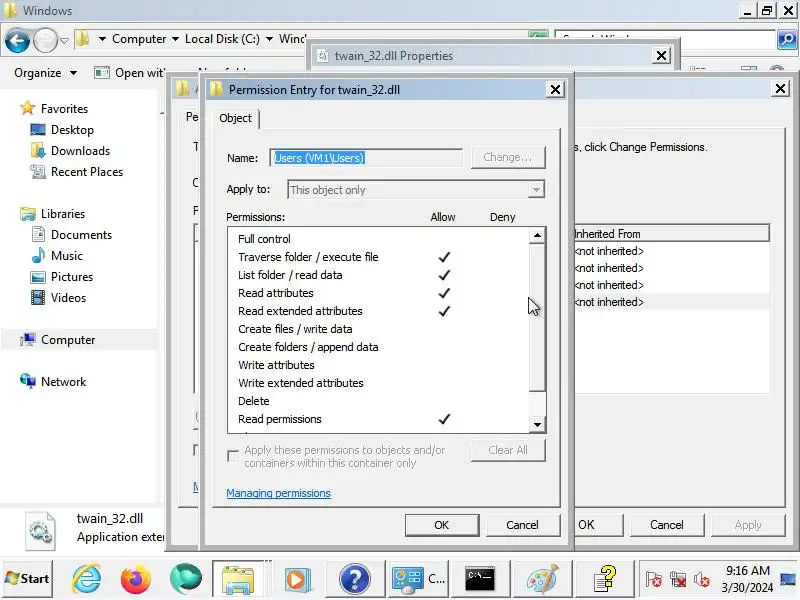800x600 pixels.
Task: Open the Music library
Action: pos(66,255)
